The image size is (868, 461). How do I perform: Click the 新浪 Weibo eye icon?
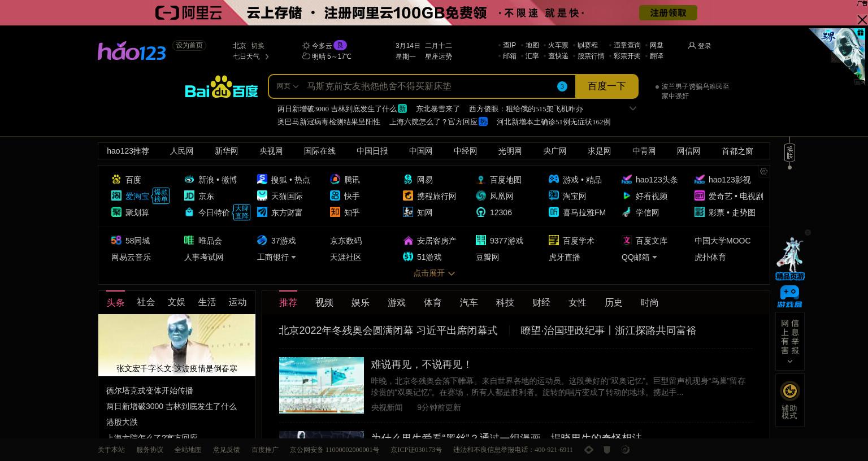pyautogui.click(x=189, y=180)
